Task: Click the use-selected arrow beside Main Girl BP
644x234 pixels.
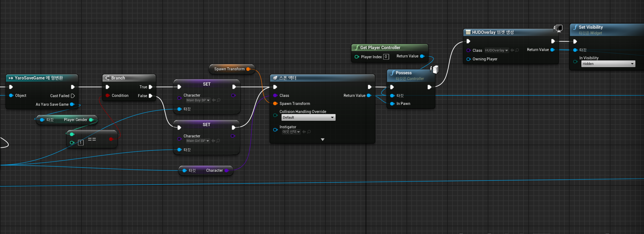Action: (x=213, y=141)
